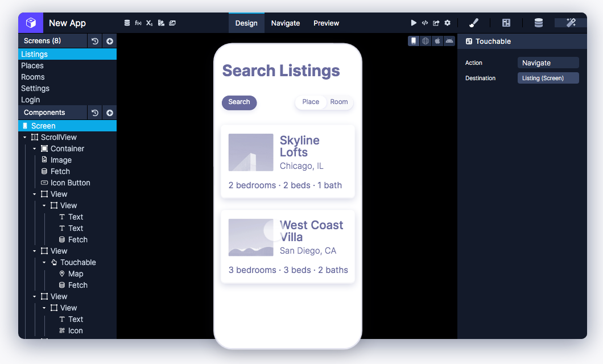Select the Room toggle in the preview
This screenshot has width=603, height=364.
pos(339,102)
